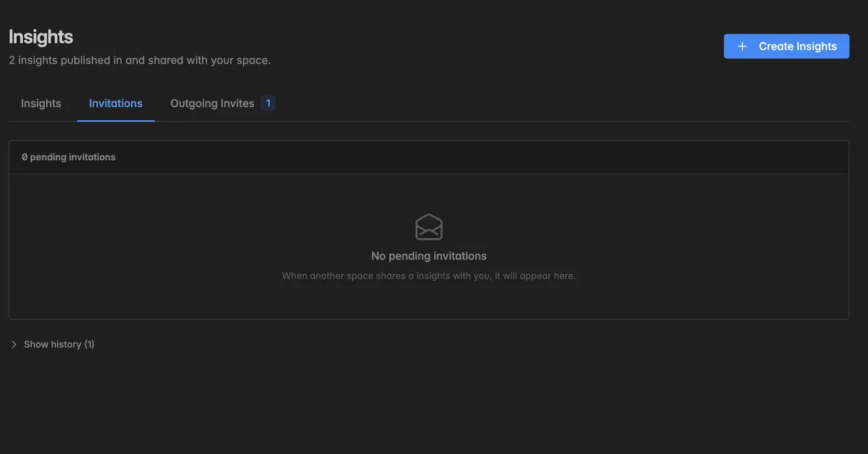Click the blue underline beneath Invitations tab
Screen dimensions: 868x454
pos(116,120)
